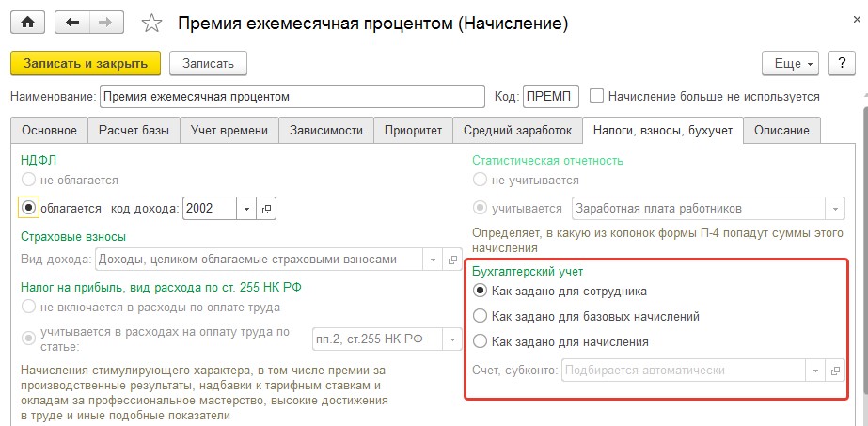This screenshot has height=426, width=868.
Task: Select the Налоги, взносы, бухучет tab
Action: (663, 131)
